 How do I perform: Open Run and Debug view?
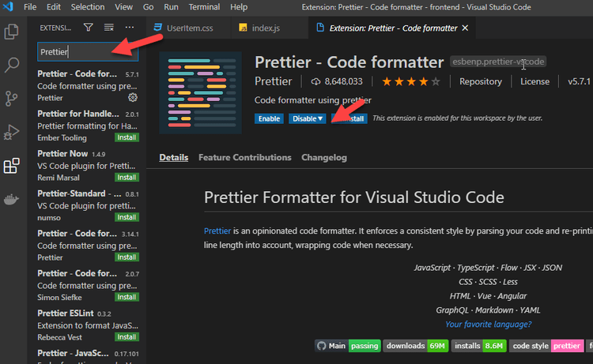point(11,132)
